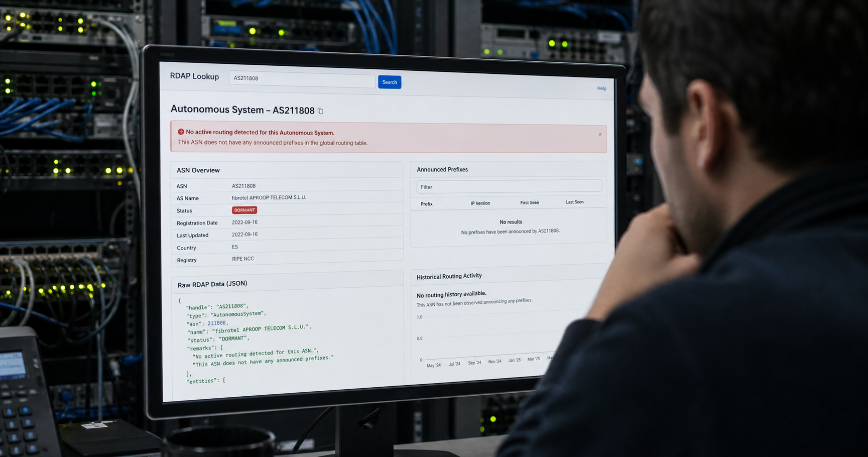Click the IP Version column header
This screenshot has width=868, height=457.
pos(480,203)
